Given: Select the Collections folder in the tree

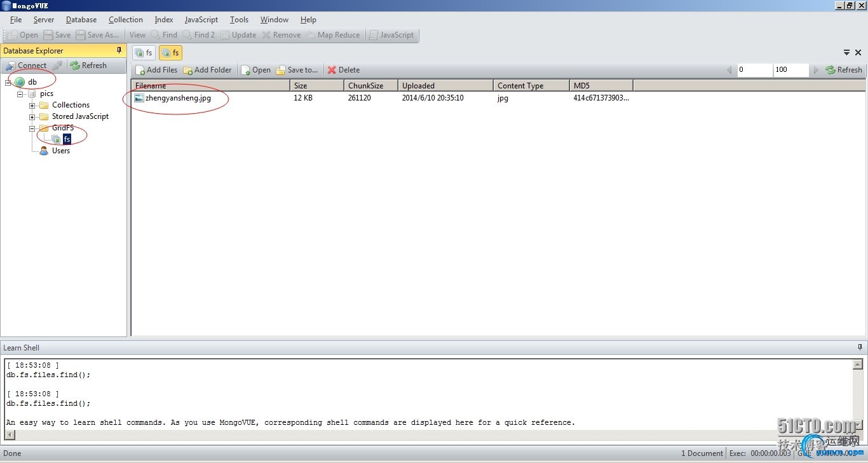Looking at the screenshot, I should coord(71,105).
